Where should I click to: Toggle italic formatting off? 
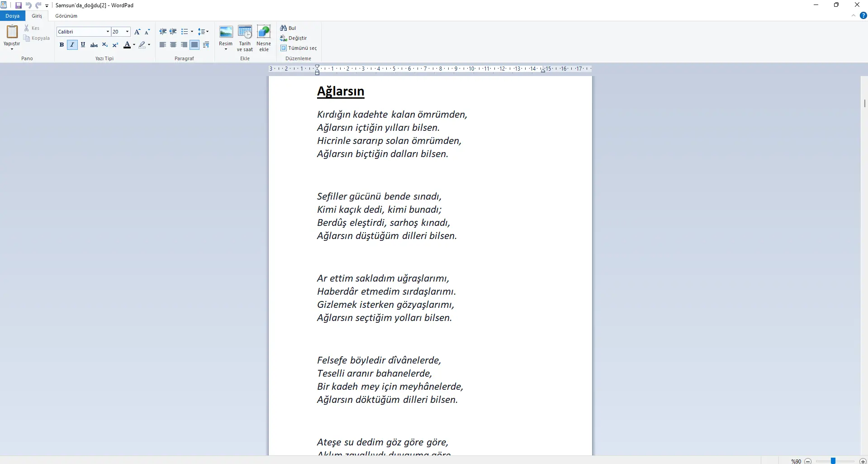point(72,45)
